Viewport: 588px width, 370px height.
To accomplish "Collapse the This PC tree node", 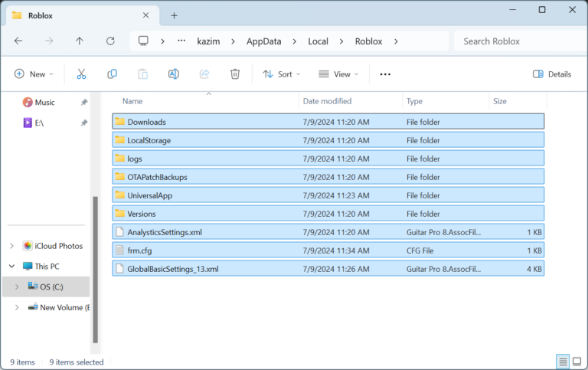I will tap(11, 266).
